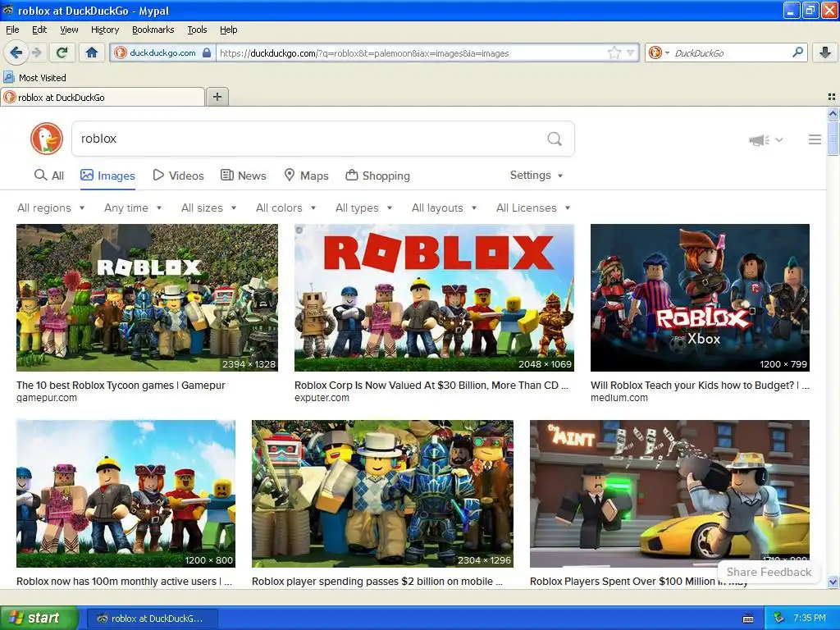
Task: Select the 'roblox at DuckDuckGo' browser tab
Action: coord(103,97)
